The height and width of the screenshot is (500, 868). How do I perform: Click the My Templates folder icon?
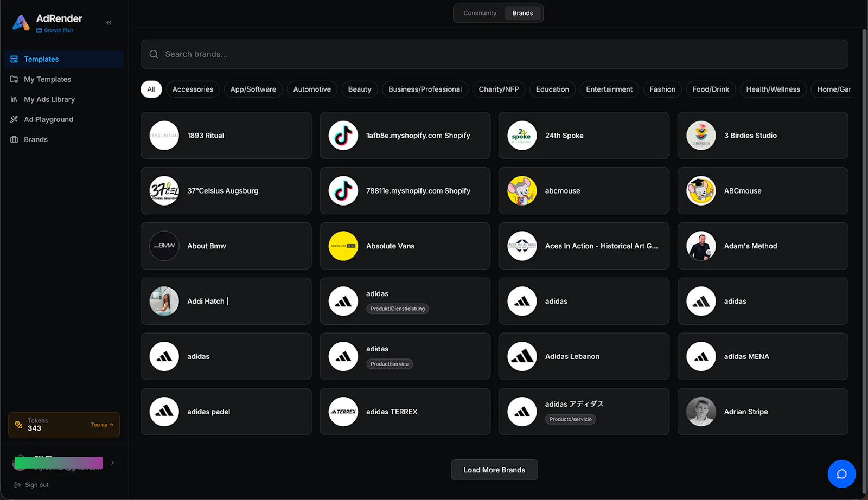point(14,79)
